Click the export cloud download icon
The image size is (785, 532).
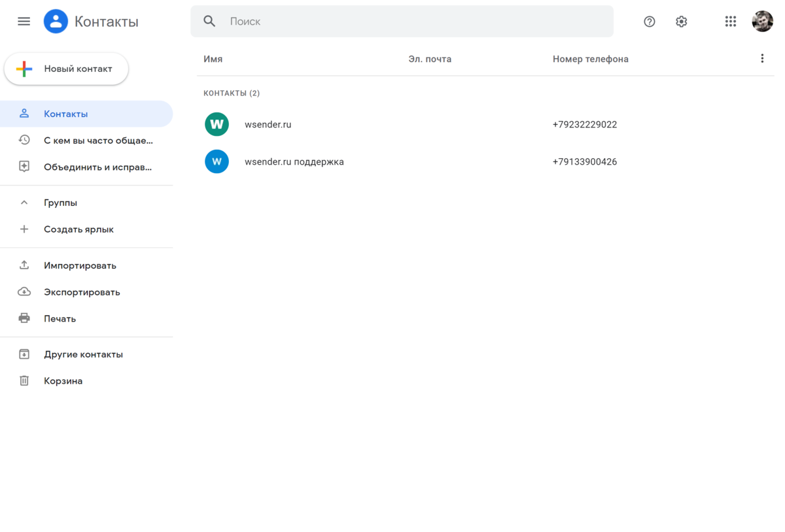point(24,291)
